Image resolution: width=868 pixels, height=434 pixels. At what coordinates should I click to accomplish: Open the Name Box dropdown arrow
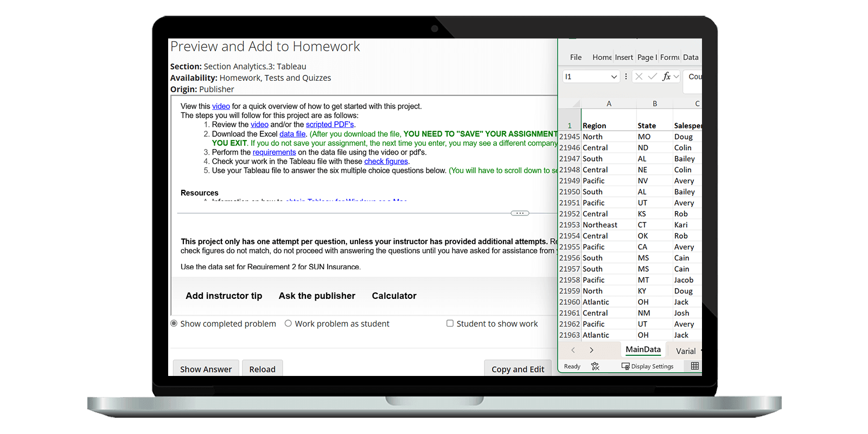pyautogui.click(x=614, y=76)
